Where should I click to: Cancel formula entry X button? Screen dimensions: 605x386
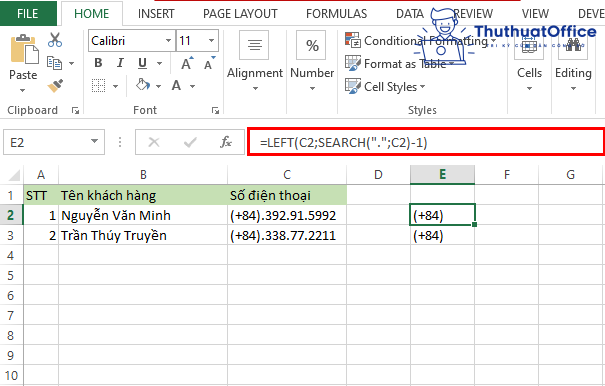[x=154, y=142]
